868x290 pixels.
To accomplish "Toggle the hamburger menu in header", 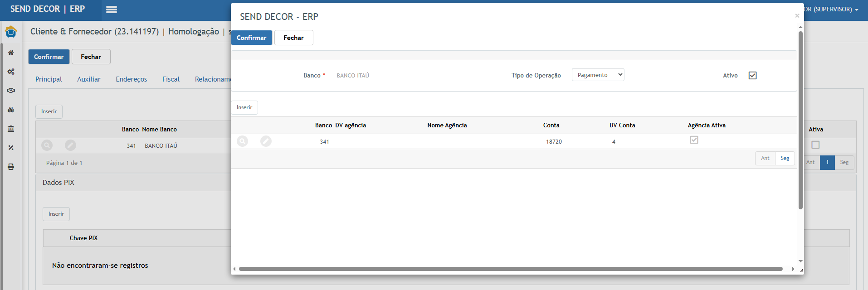I will [112, 10].
